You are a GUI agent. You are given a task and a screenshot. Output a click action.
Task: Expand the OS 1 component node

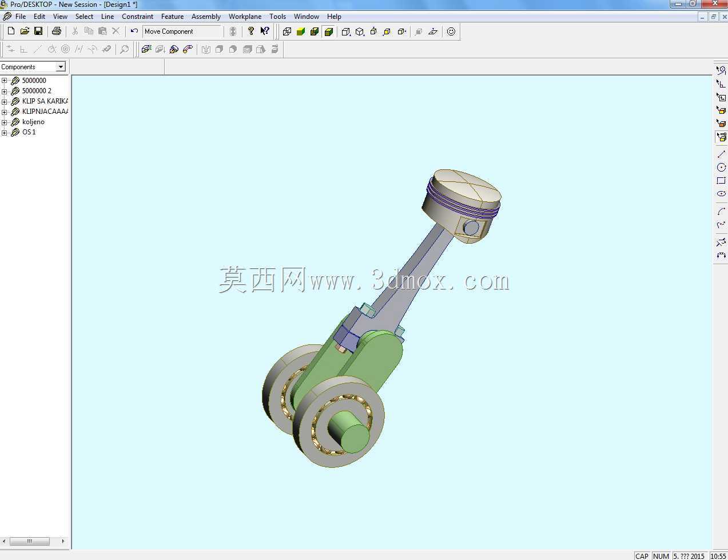(5, 132)
